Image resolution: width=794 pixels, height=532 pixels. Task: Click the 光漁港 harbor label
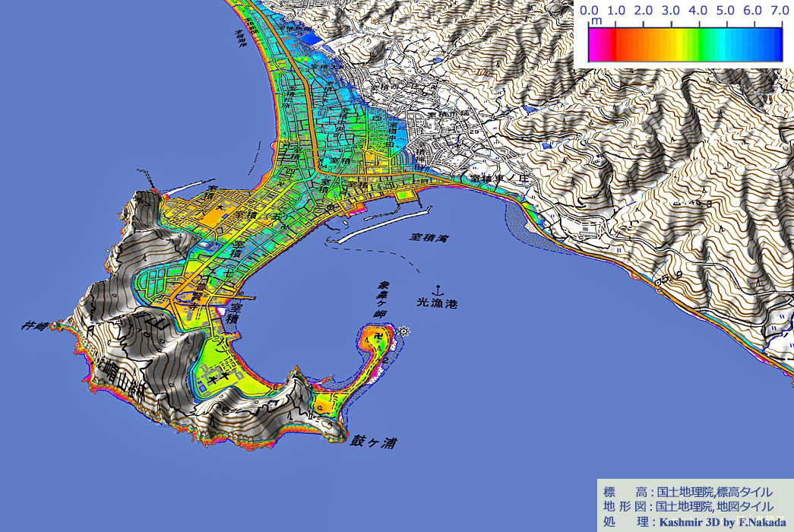click(437, 302)
